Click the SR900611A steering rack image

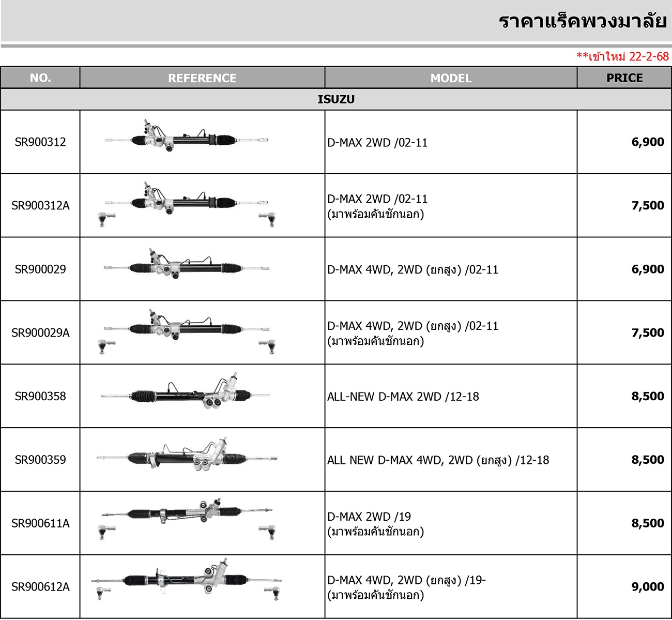coord(187,519)
